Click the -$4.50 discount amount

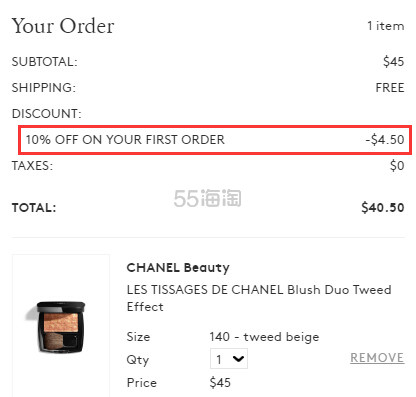click(x=385, y=140)
